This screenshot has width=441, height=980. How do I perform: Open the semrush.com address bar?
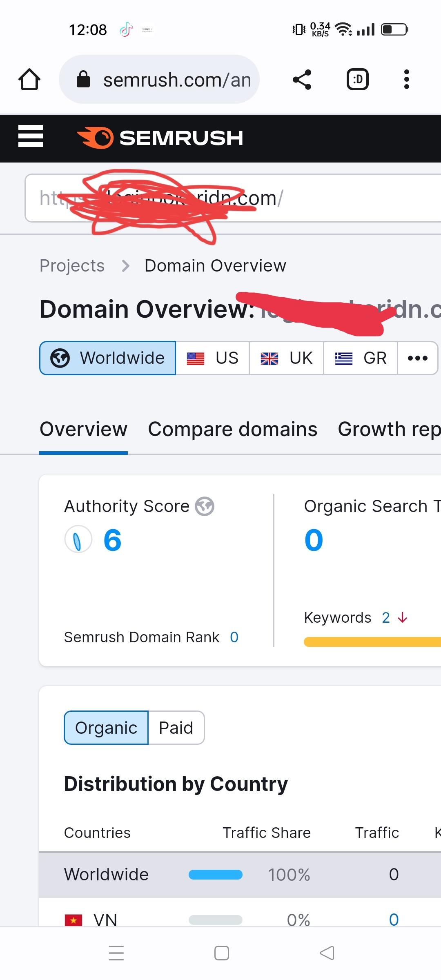159,79
